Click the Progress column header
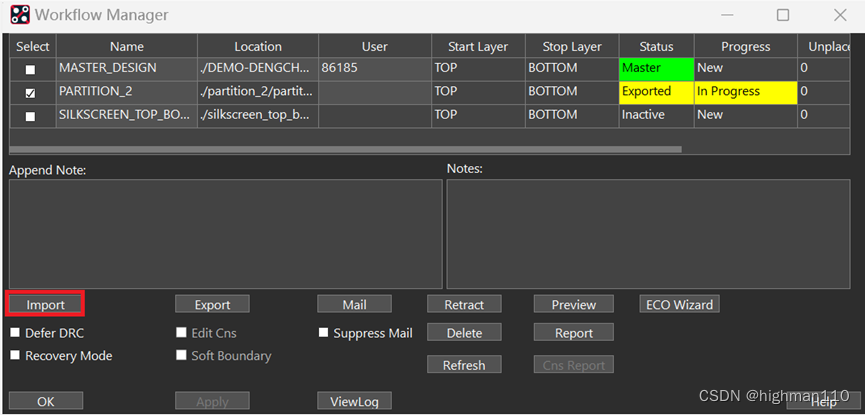This screenshot has width=865, height=415. (x=745, y=46)
